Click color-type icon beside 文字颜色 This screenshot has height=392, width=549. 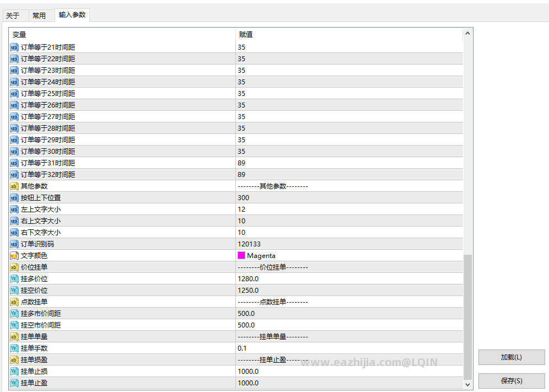click(x=14, y=255)
